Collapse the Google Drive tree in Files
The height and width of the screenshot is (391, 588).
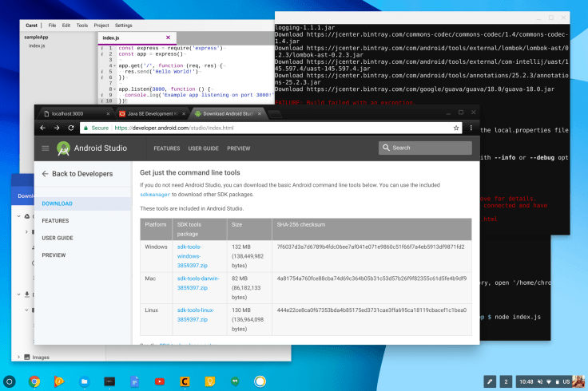tap(18, 216)
